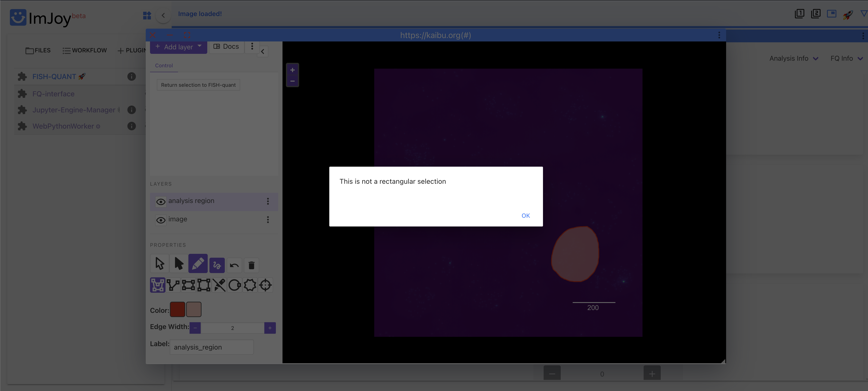Choose the filled arrow move tool

[179, 264]
